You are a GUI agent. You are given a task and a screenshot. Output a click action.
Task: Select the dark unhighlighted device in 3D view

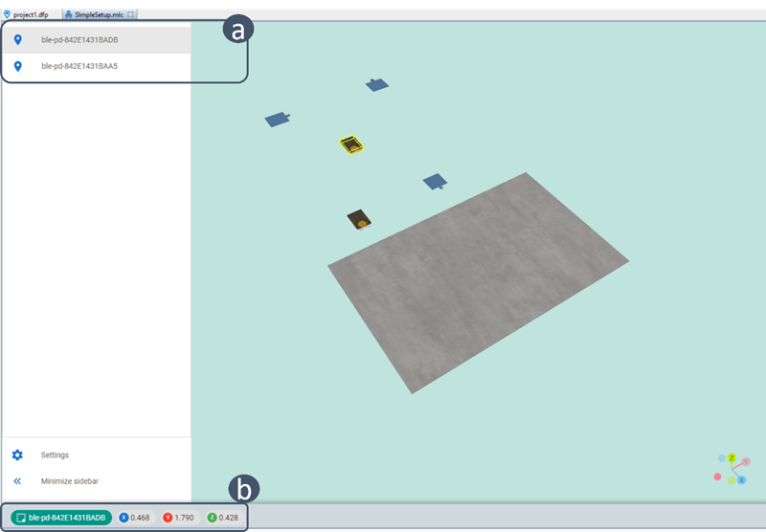(x=358, y=219)
